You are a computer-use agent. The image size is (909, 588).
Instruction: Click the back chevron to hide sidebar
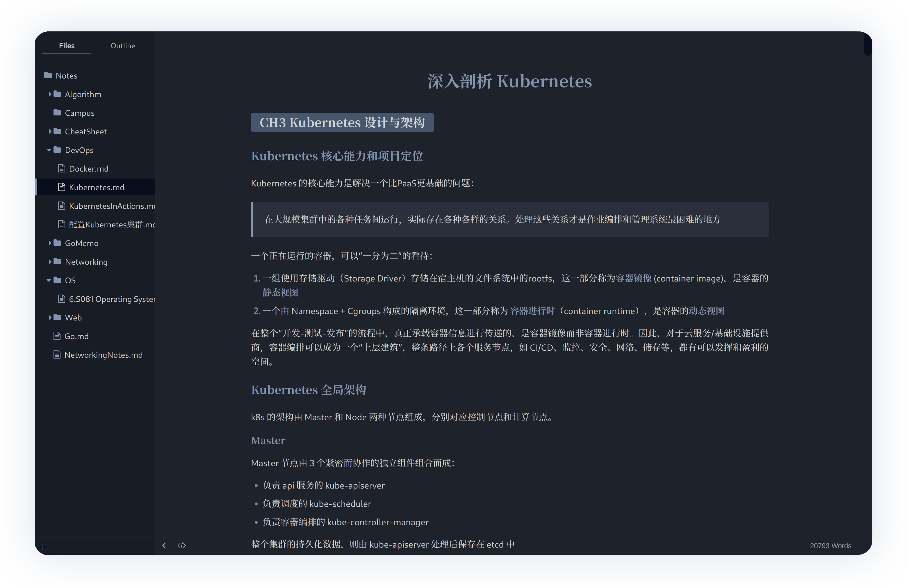(x=164, y=545)
